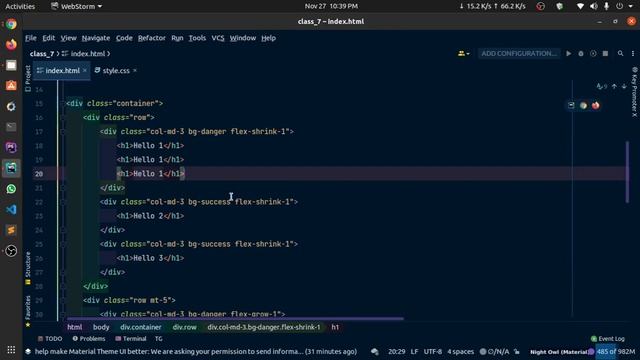
Task: Collapse the bg-danger div fold on line 17
Action: point(62,132)
